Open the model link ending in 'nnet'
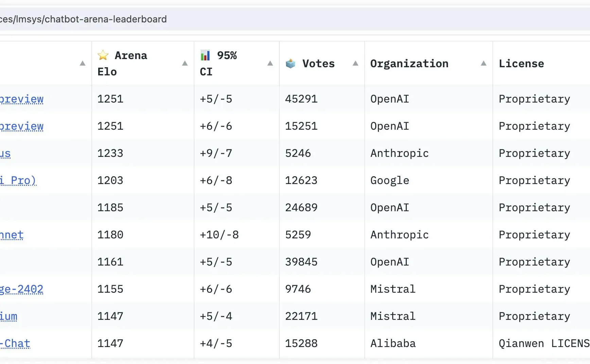 pyautogui.click(x=12, y=235)
